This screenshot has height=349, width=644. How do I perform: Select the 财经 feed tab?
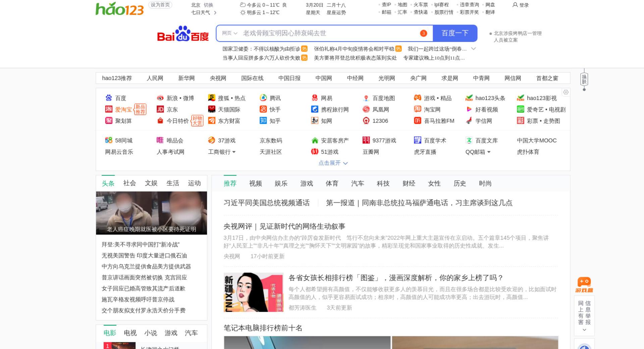click(409, 184)
